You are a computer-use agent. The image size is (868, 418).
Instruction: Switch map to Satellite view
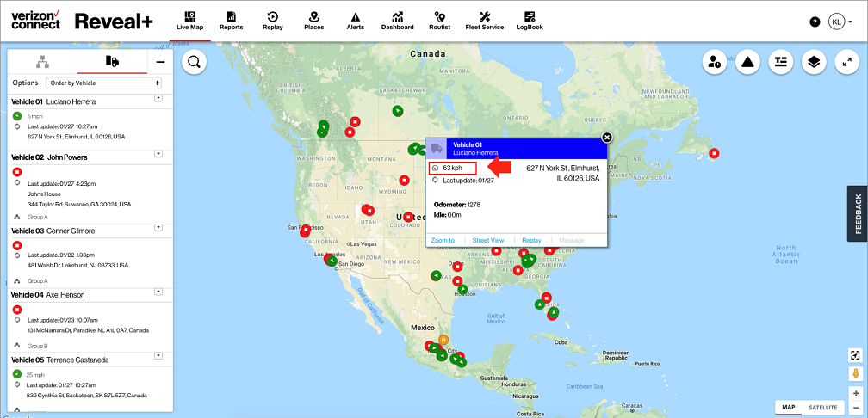823,407
